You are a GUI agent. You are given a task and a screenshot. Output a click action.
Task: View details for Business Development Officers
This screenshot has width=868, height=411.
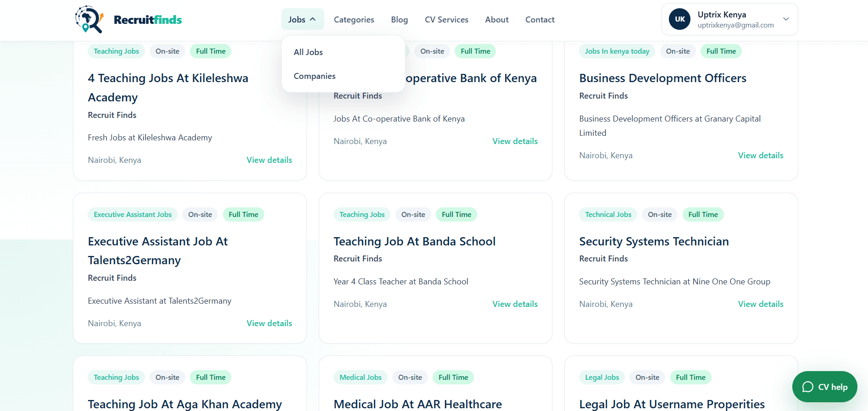click(x=761, y=156)
